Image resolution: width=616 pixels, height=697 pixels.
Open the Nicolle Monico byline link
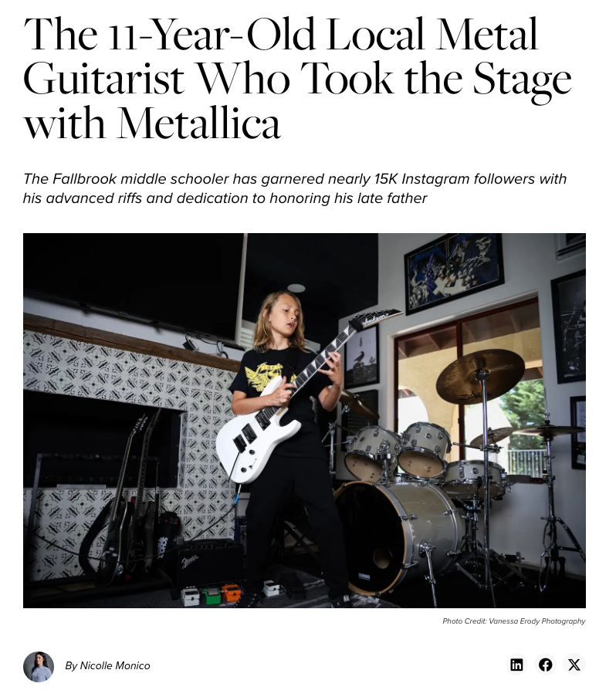pyautogui.click(x=107, y=665)
